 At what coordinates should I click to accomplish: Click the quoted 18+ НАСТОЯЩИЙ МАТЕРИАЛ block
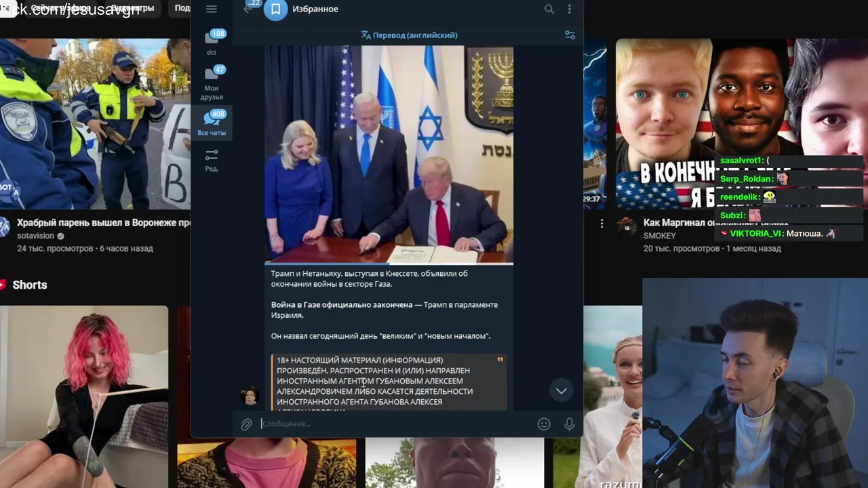tap(389, 382)
